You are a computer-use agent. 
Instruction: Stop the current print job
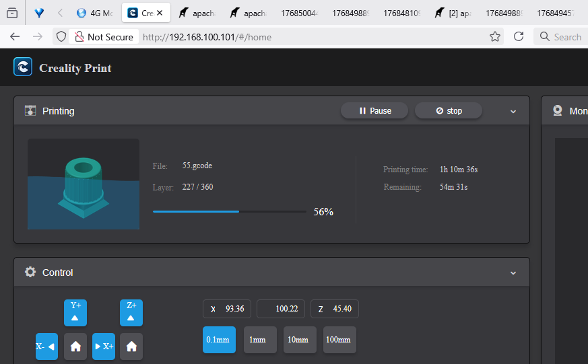(449, 111)
